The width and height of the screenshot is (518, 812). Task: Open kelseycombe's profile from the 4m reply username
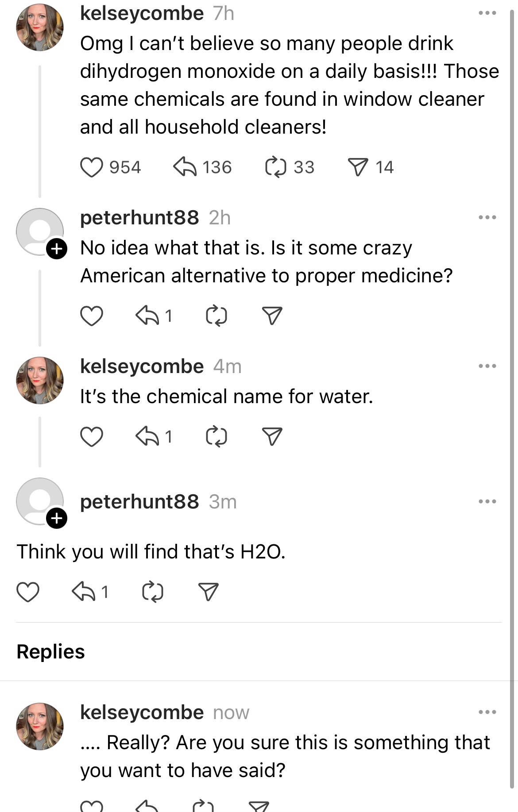[x=142, y=366]
